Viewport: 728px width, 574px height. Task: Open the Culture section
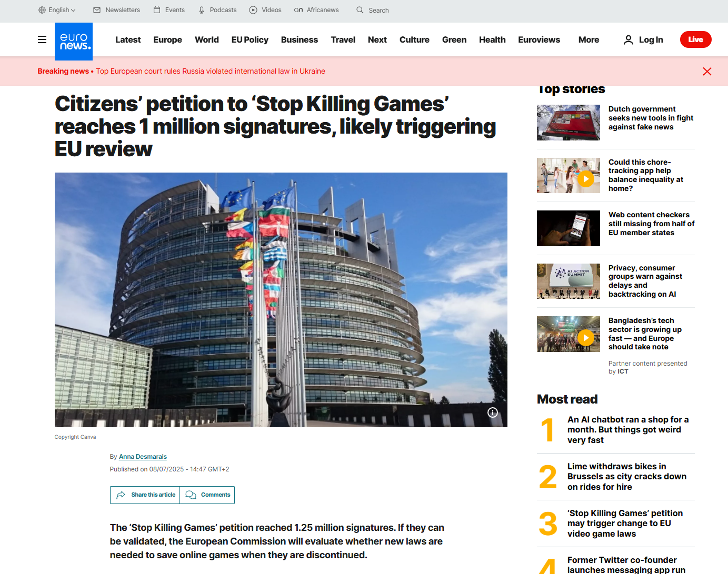[414, 39]
